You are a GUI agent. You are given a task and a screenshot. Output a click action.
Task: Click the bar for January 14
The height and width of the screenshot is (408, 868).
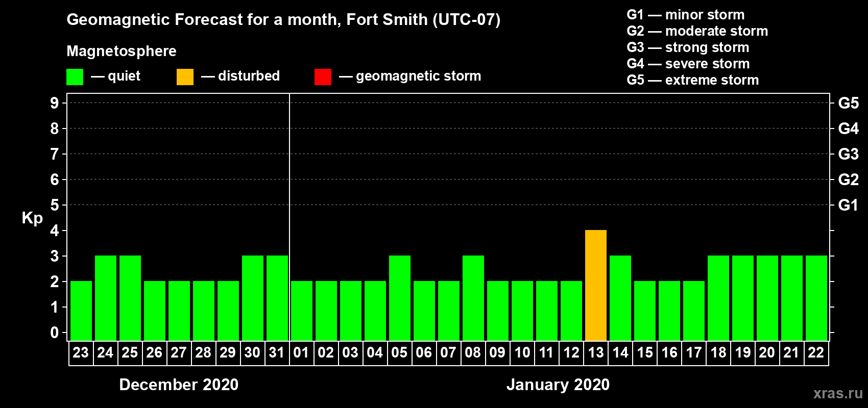coord(620,298)
